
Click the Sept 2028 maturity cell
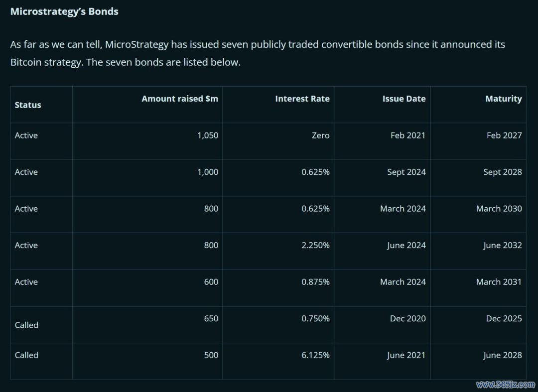tap(502, 172)
